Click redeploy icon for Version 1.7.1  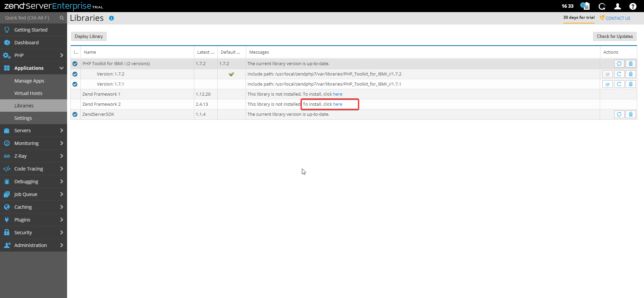click(619, 84)
